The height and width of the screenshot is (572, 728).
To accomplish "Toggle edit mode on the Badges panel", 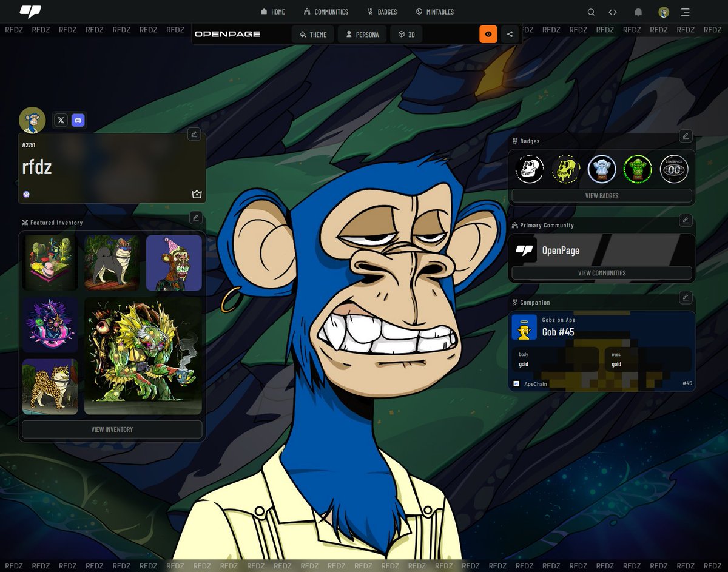I will coord(686,136).
